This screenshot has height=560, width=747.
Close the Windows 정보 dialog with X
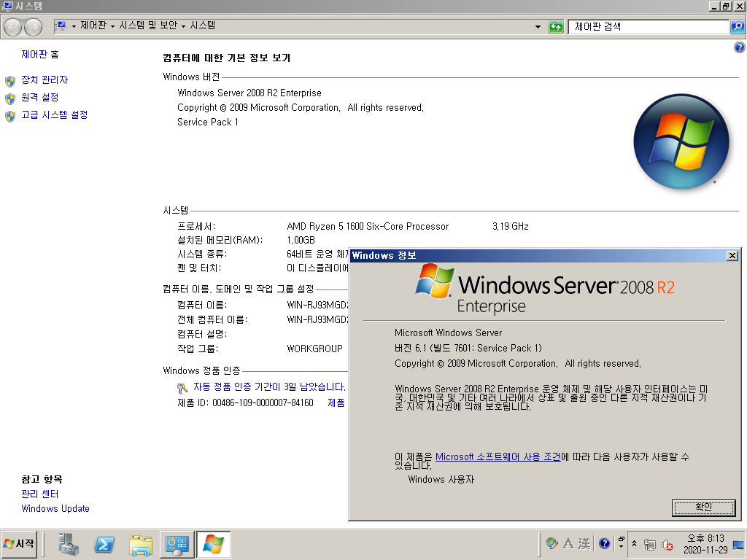(732, 256)
